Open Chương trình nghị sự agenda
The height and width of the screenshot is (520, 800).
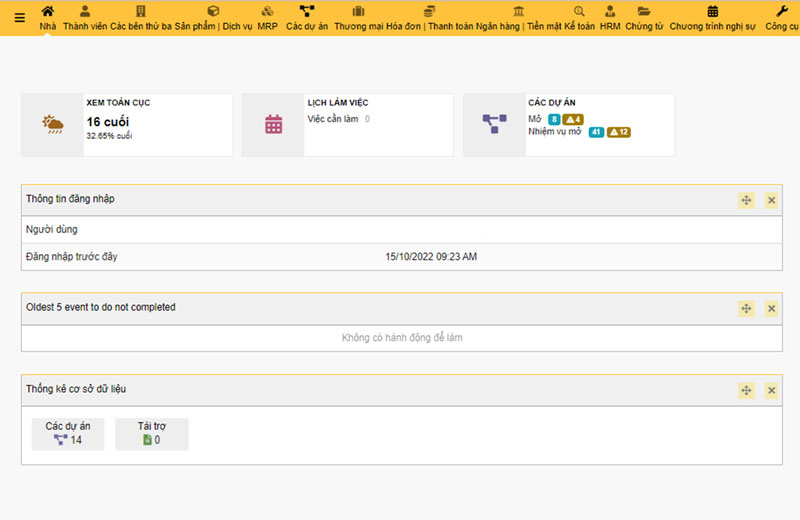713,18
